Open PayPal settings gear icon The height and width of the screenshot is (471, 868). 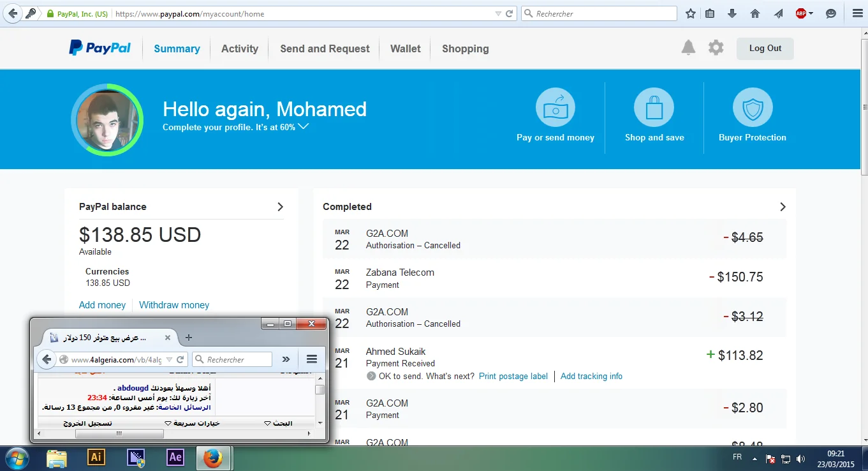tap(716, 48)
